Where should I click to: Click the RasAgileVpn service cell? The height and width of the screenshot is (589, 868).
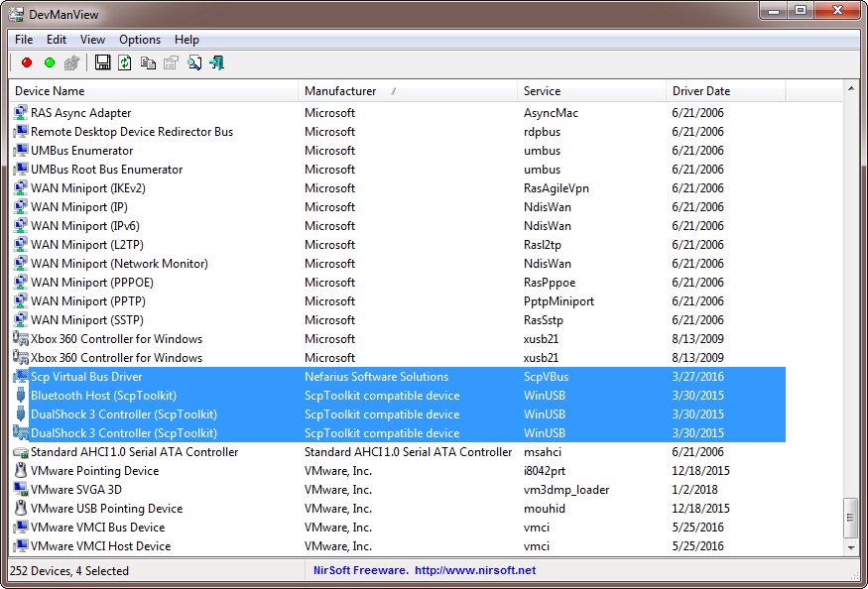tap(557, 188)
